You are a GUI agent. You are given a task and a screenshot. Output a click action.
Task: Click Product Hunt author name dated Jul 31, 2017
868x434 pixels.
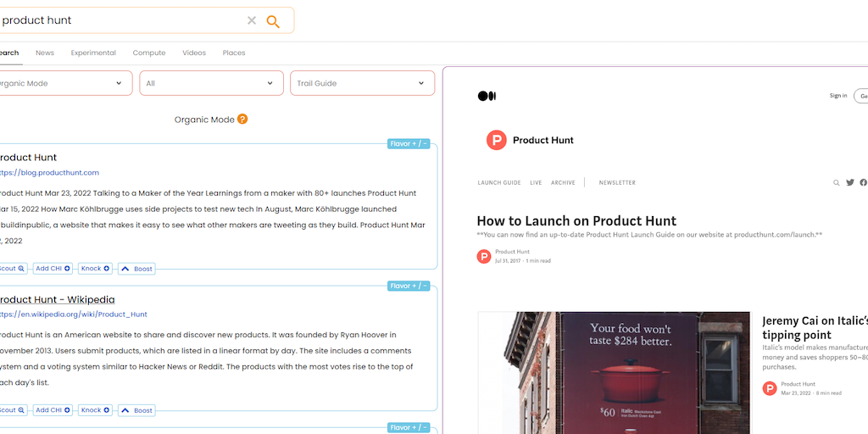pos(512,252)
